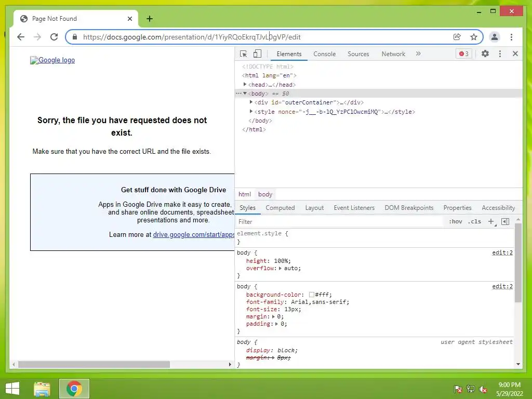Expand the style nonce element node
Image resolution: width=532 pixels, height=399 pixels.
[251, 111]
